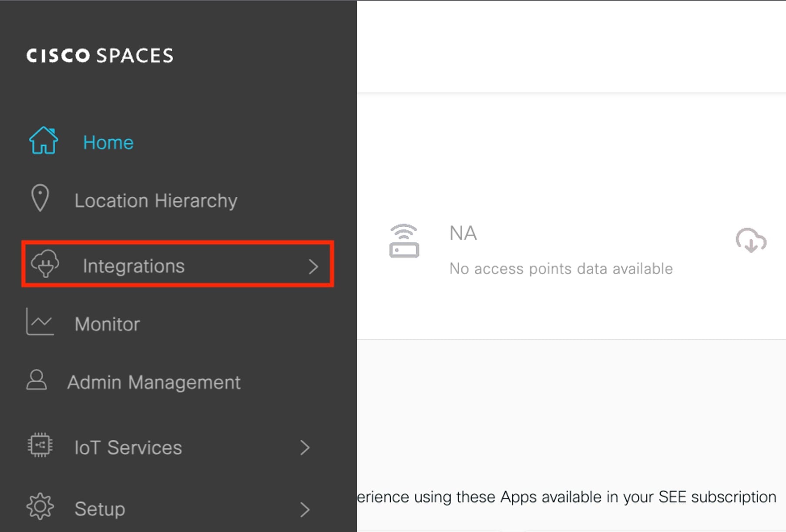Click the Location Hierarchy pin icon
Viewport: 786px width, 532px height.
pyautogui.click(x=40, y=198)
